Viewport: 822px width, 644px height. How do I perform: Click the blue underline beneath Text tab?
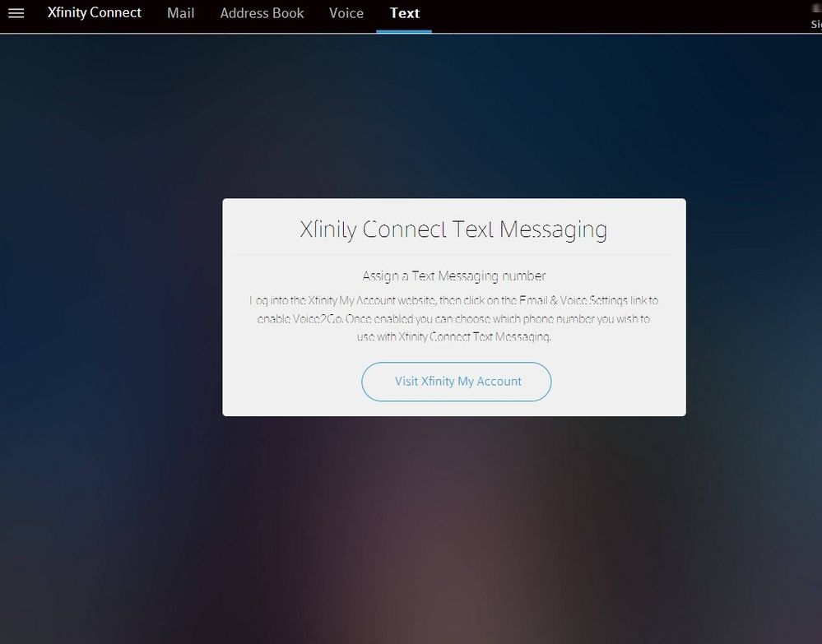(404, 31)
